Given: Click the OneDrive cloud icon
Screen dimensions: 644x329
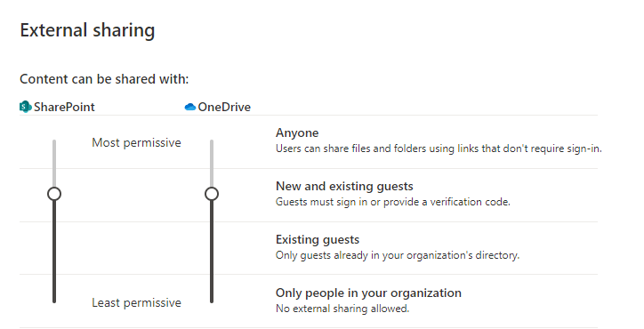Looking at the screenshot, I should tap(190, 108).
